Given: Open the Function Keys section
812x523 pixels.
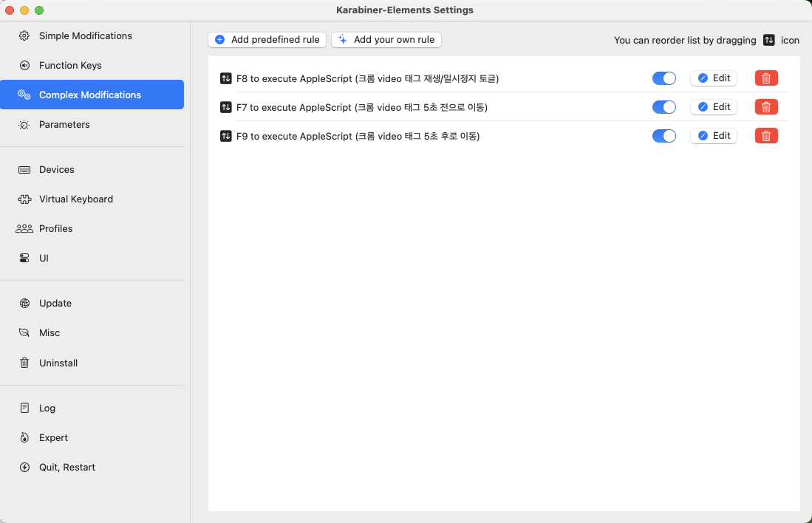Looking at the screenshot, I should click(92, 65).
